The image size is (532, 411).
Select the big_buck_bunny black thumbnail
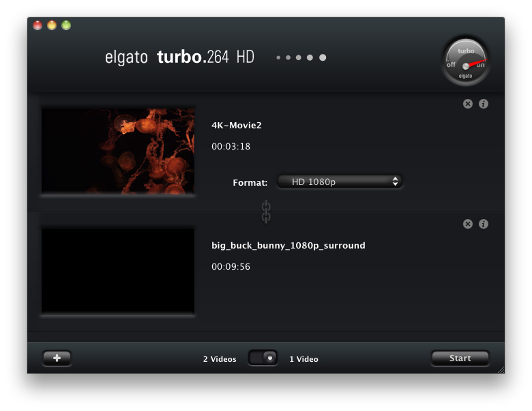point(118,271)
